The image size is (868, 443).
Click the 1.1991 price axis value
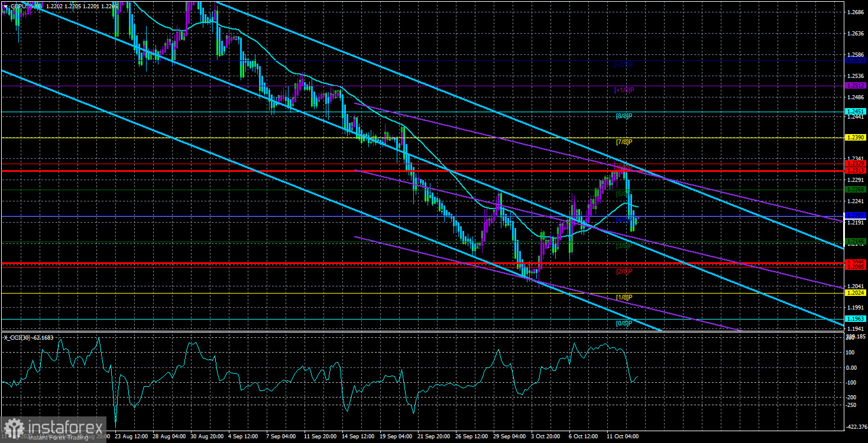[856, 308]
